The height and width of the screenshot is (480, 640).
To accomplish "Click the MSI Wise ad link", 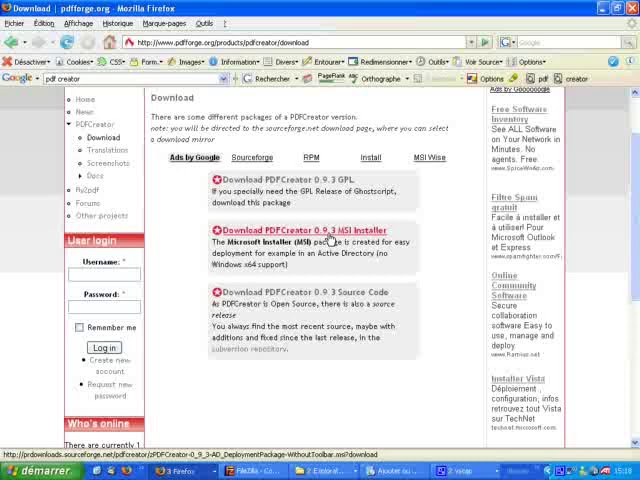I will click(429, 158).
